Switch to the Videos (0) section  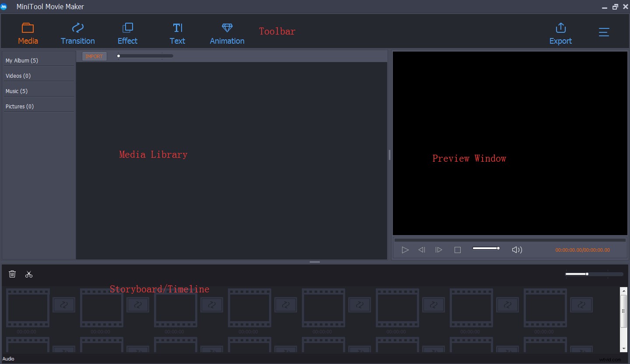pyautogui.click(x=18, y=76)
